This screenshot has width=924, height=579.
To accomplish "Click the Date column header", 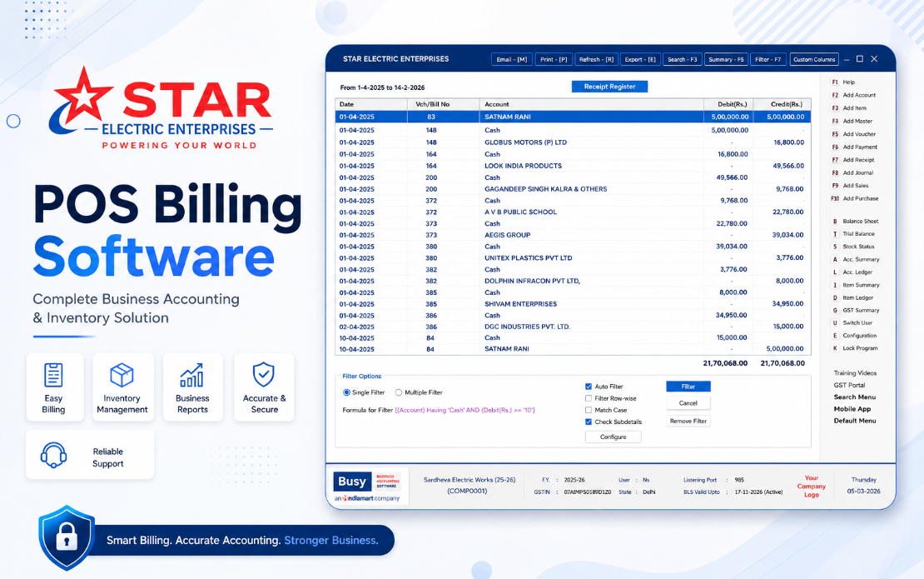I will click(x=371, y=104).
